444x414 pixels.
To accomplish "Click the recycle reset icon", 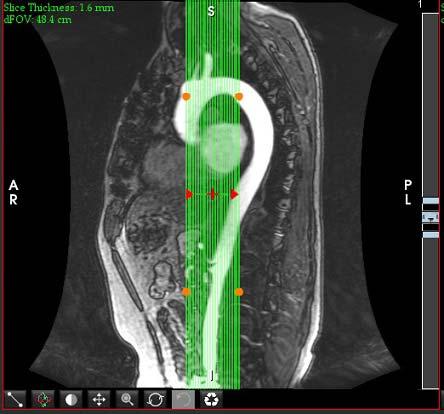I will click(211, 399).
